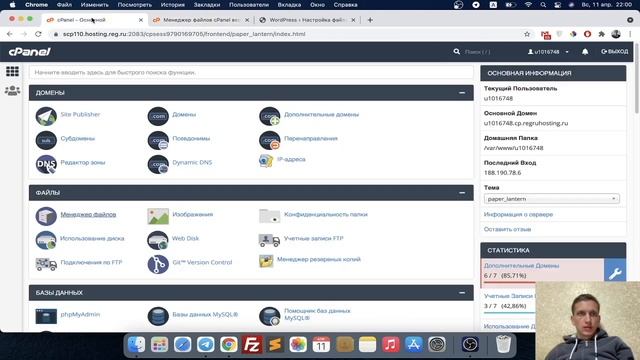
Task: Collapse the Файлы section
Action: [x=462, y=193]
